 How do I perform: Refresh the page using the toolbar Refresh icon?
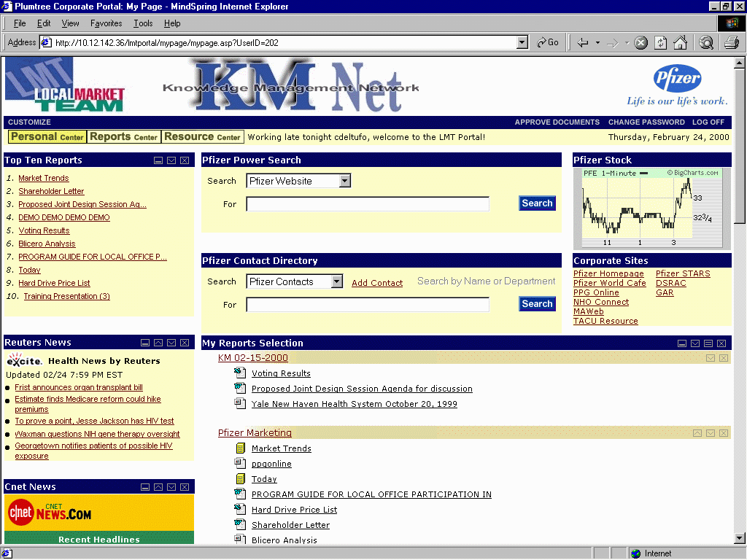tap(660, 43)
